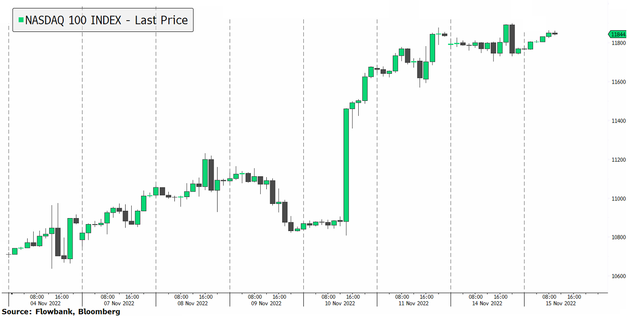The height and width of the screenshot is (319, 644).
Task: Select the 11 Nov 2022 date label
Action: 414,303
